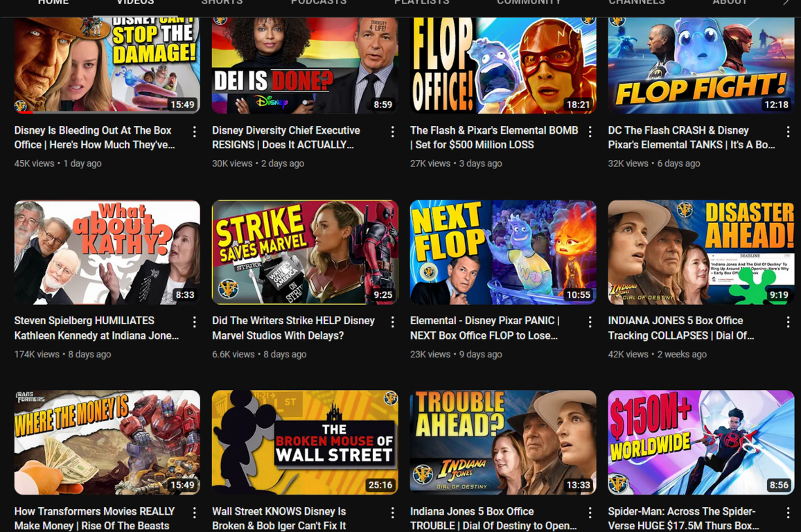Click '6.6K views • 8 days ago' text
This screenshot has width=801, height=532.
pos(260,354)
